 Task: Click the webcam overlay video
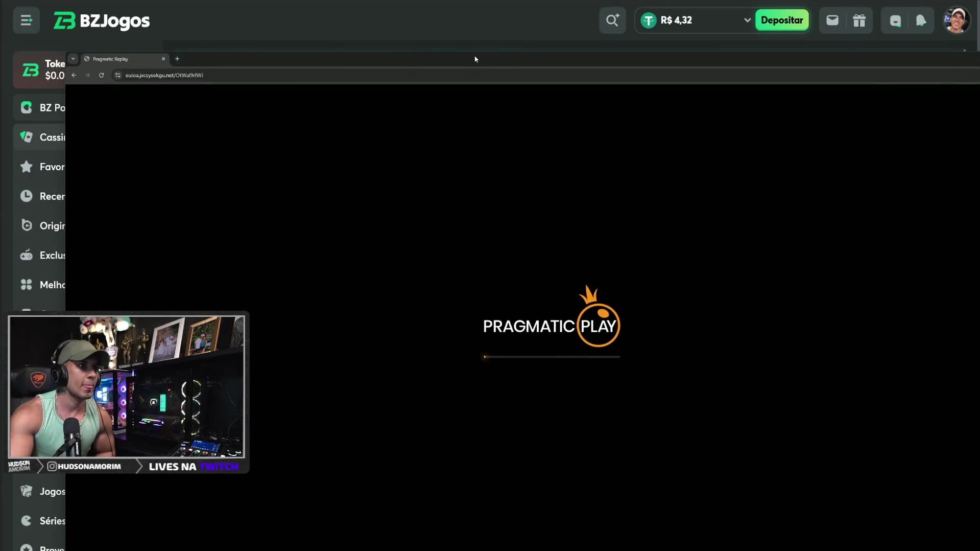(x=127, y=386)
